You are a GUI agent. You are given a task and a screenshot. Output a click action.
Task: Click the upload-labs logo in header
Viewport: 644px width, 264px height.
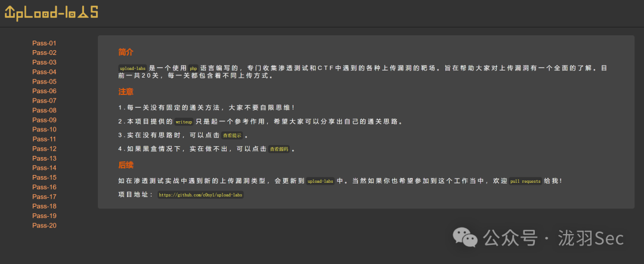tap(51, 13)
